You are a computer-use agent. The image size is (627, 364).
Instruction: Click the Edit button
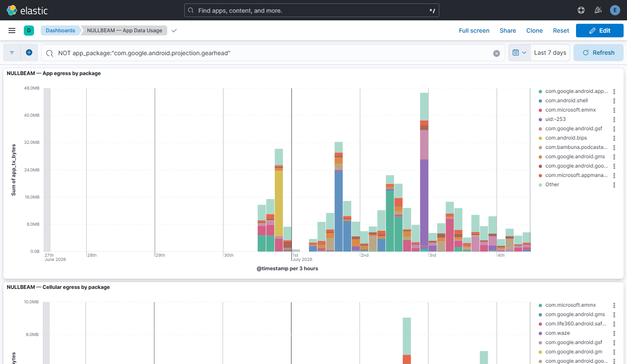(x=599, y=31)
